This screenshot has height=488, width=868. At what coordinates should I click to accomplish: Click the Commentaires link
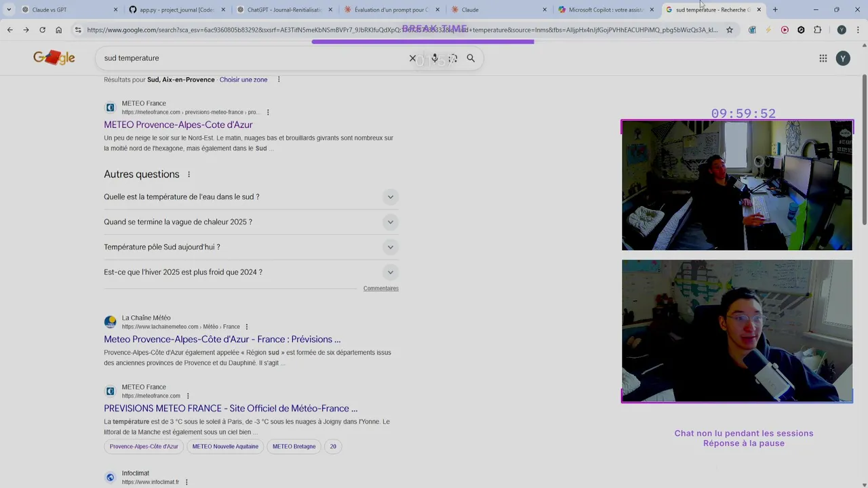tap(381, 289)
